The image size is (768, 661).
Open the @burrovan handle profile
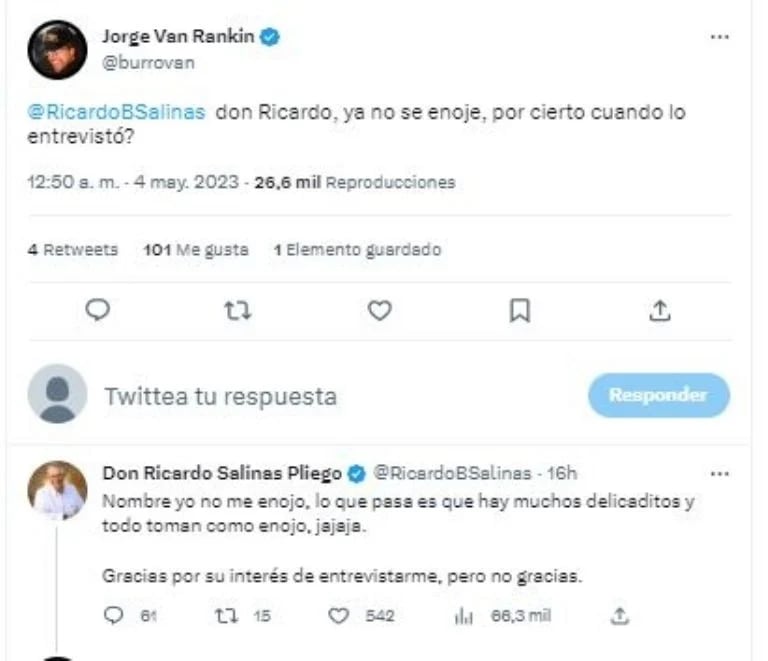coord(148,63)
